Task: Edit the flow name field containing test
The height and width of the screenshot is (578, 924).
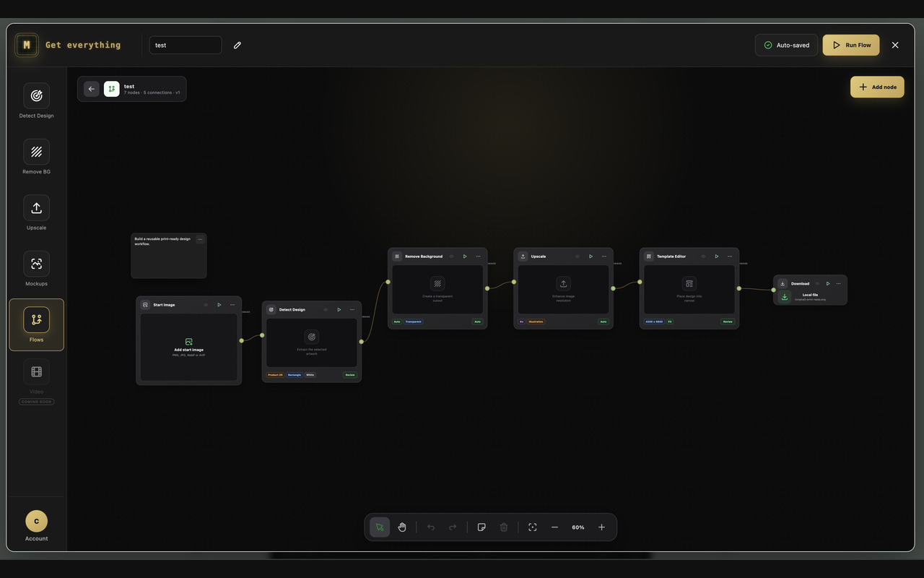Action: [186, 45]
